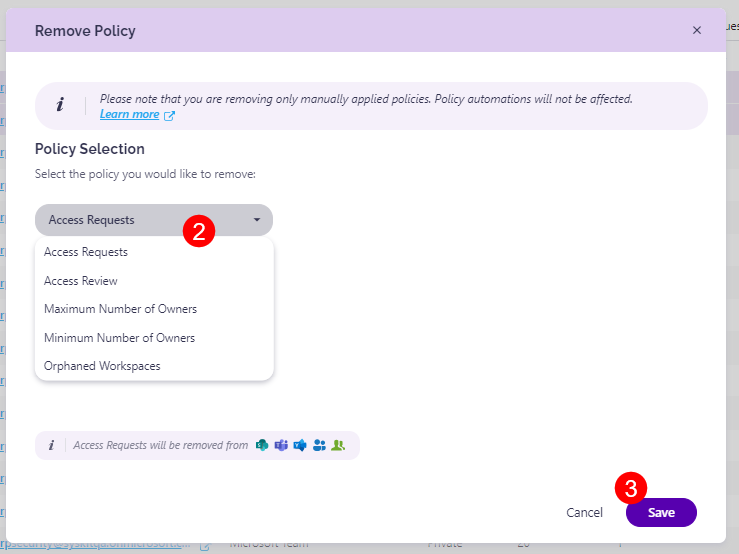Close the Remove Policy dialog
Viewport: 739px width, 554px height.
pos(697,30)
